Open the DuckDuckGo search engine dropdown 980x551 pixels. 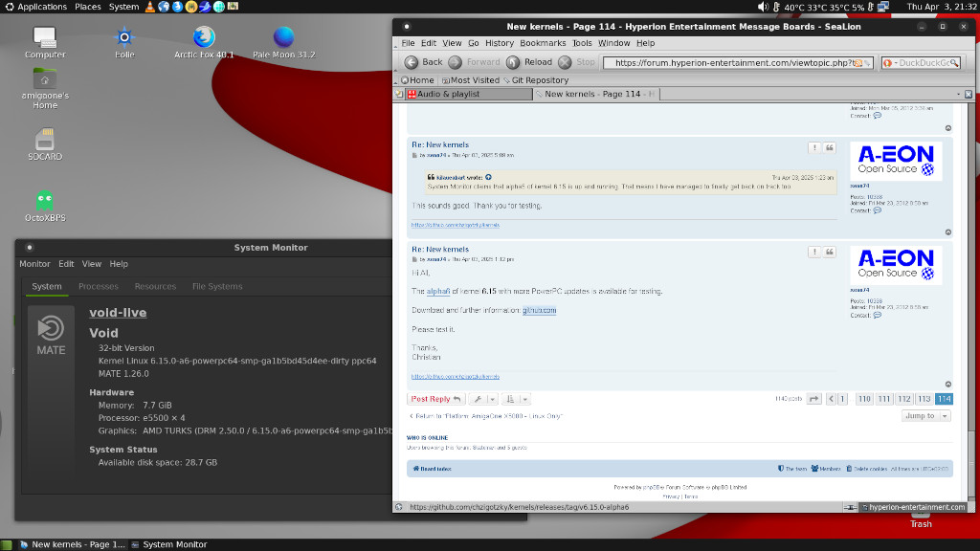[889, 63]
